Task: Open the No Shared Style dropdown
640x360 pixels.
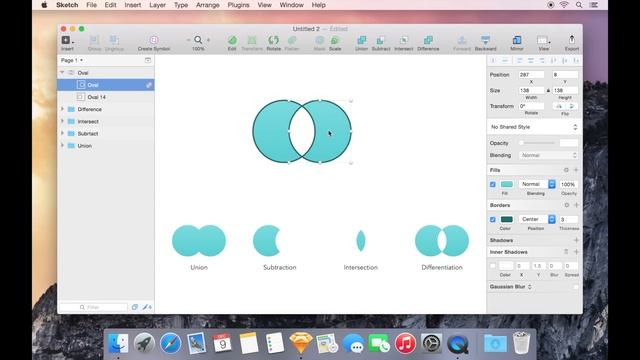Action: coord(534,127)
